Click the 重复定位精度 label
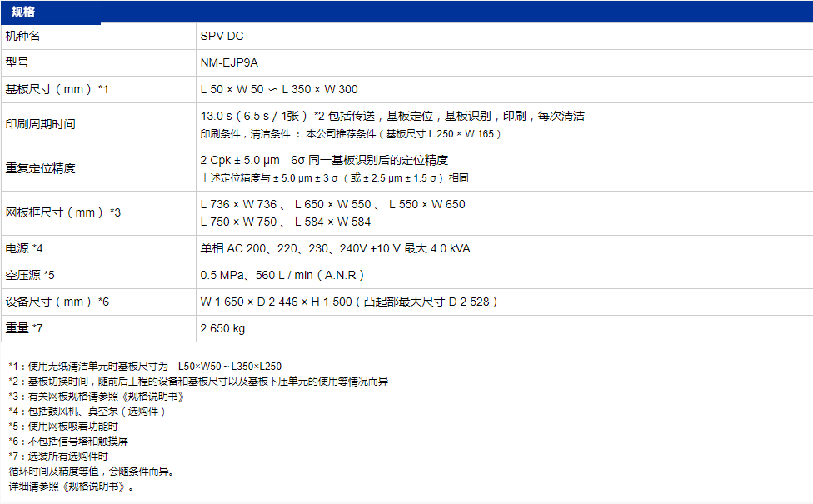Viewport: 813px width, 504px height. pyautogui.click(x=41, y=168)
